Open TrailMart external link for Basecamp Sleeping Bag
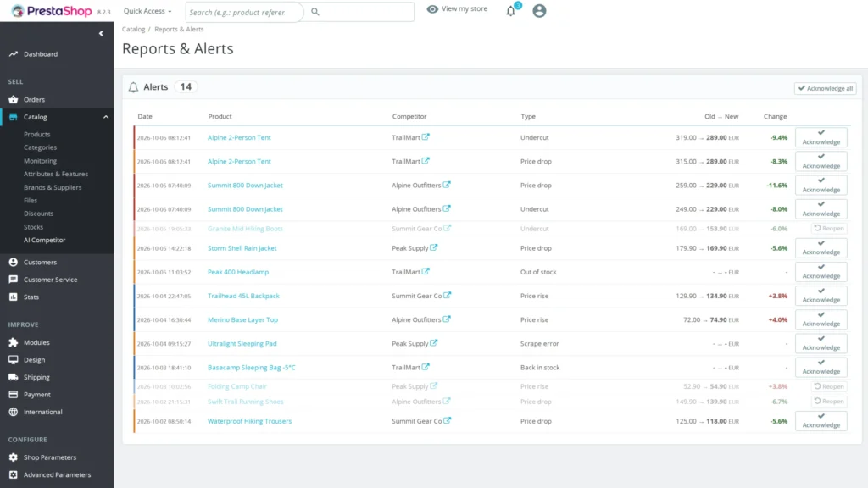 pos(426,366)
